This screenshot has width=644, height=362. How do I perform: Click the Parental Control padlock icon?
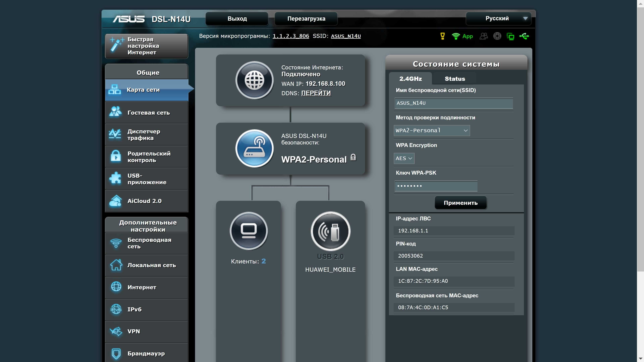pyautogui.click(x=116, y=156)
